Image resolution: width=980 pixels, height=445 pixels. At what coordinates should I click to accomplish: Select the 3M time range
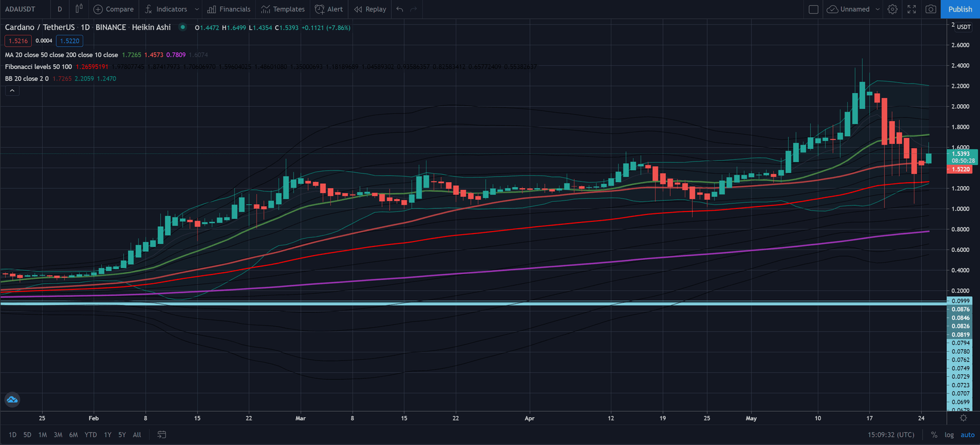coord(58,435)
